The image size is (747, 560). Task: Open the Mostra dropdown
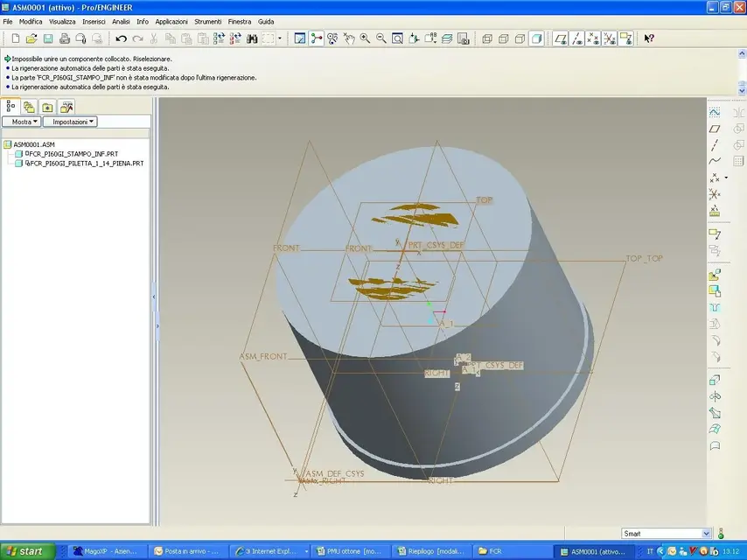coord(22,122)
